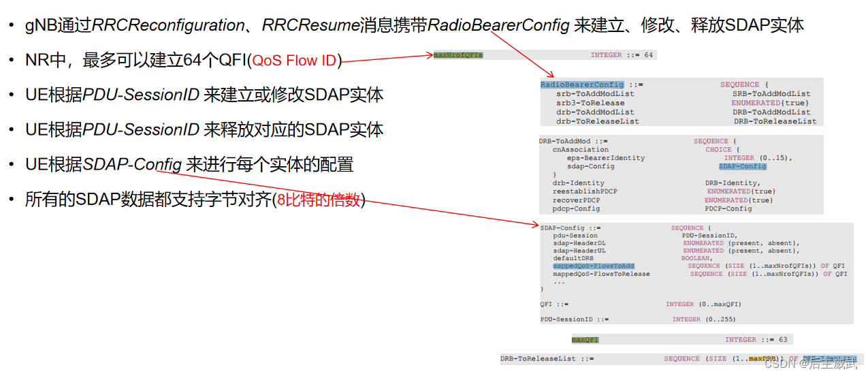868x376 pixels.
Task: Click the field "reestablishPDCP"
Action: pyautogui.click(x=585, y=191)
